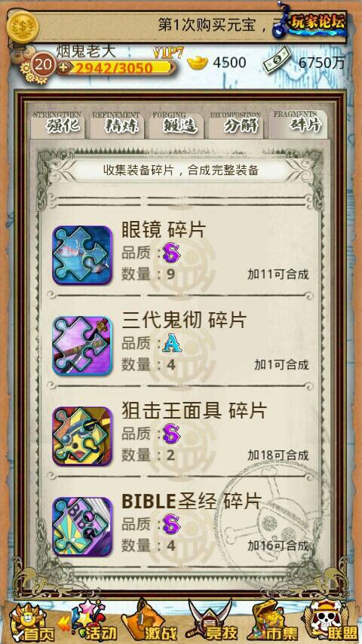Select the 眼镜 碎片 puzzle thumbnail
The image size is (362, 644).
(x=82, y=255)
